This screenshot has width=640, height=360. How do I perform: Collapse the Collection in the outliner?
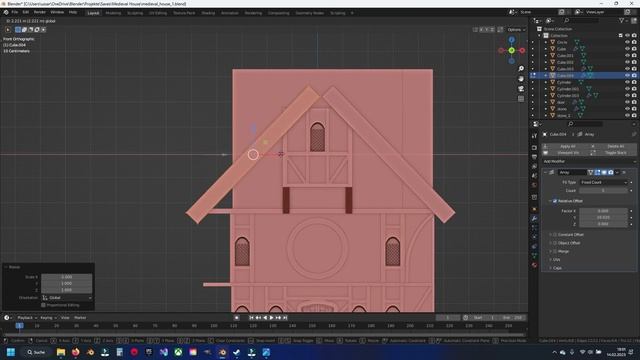click(x=539, y=36)
